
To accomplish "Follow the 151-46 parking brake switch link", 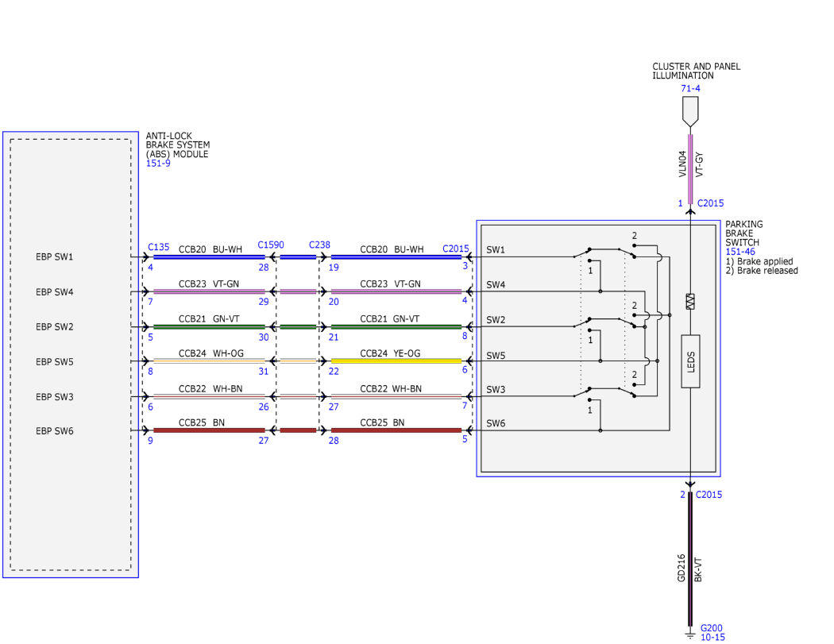I will pos(739,252).
